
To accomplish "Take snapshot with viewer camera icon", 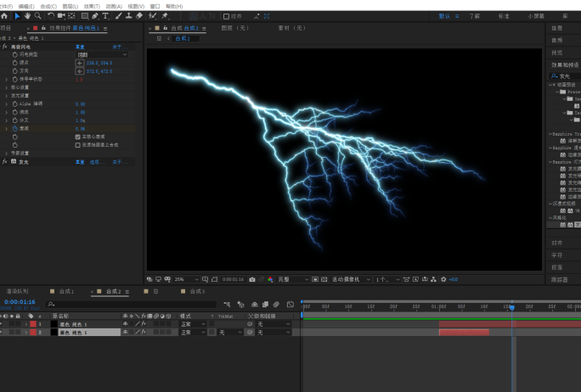I will pyautogui.click(x=251, y=278).
